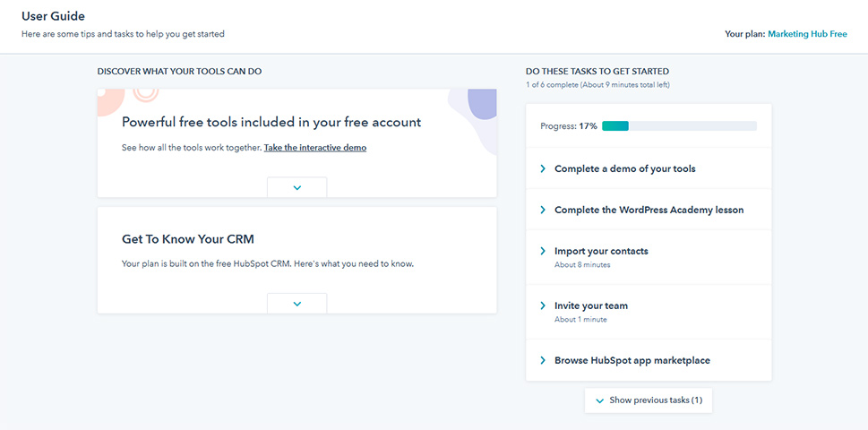Click the Get To Know Your CRM heading

[188, 239]
